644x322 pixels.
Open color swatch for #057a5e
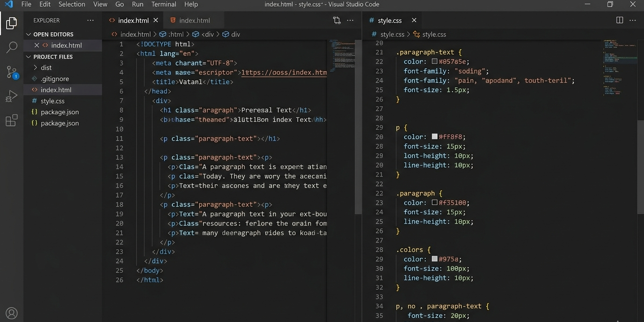tap(434, 61)
